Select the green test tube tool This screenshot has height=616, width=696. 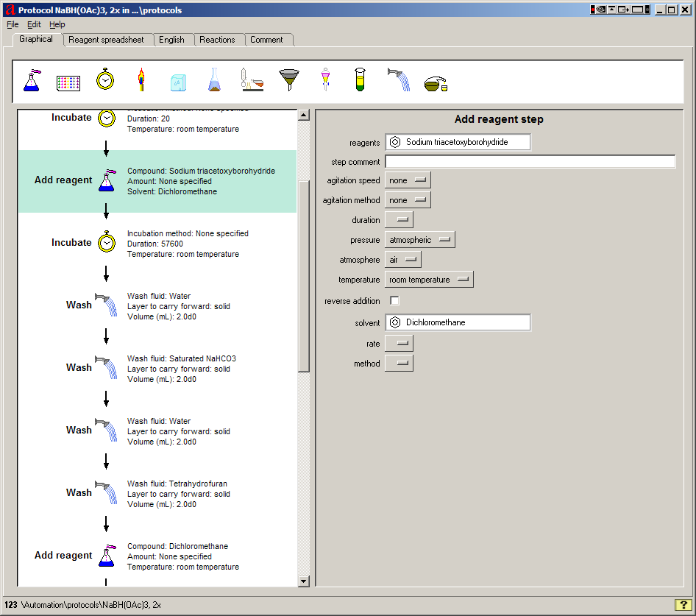[x=360, y=80]
